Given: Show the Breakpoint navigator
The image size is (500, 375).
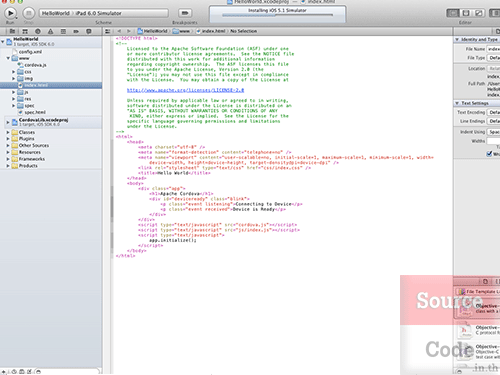Looking at the screenshot, I should tap(76, 31).
